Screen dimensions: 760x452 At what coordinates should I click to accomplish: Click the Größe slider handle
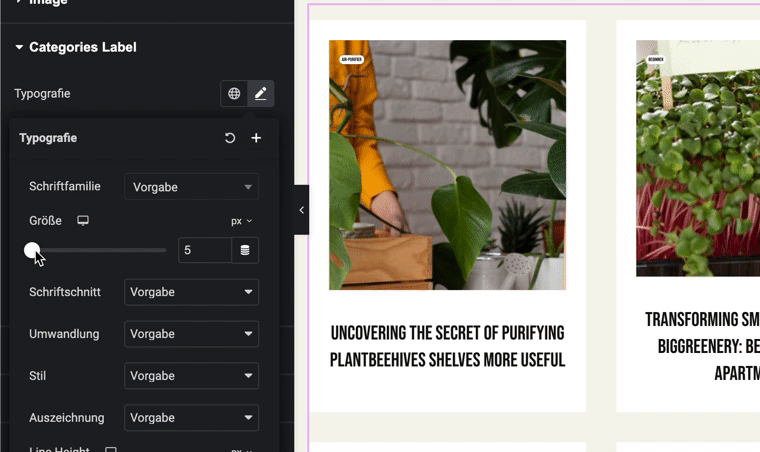[32, 250]
